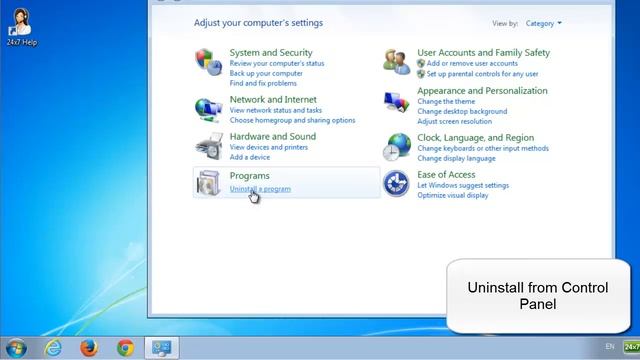Open Hardware and Sound heading

point(273,137)
